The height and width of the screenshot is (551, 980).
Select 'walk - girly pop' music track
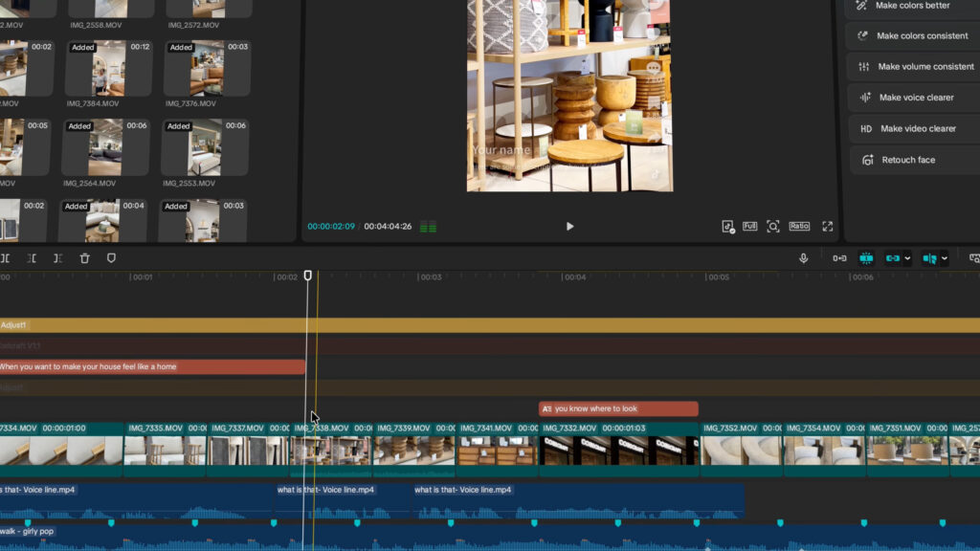(x=490, y=538)
